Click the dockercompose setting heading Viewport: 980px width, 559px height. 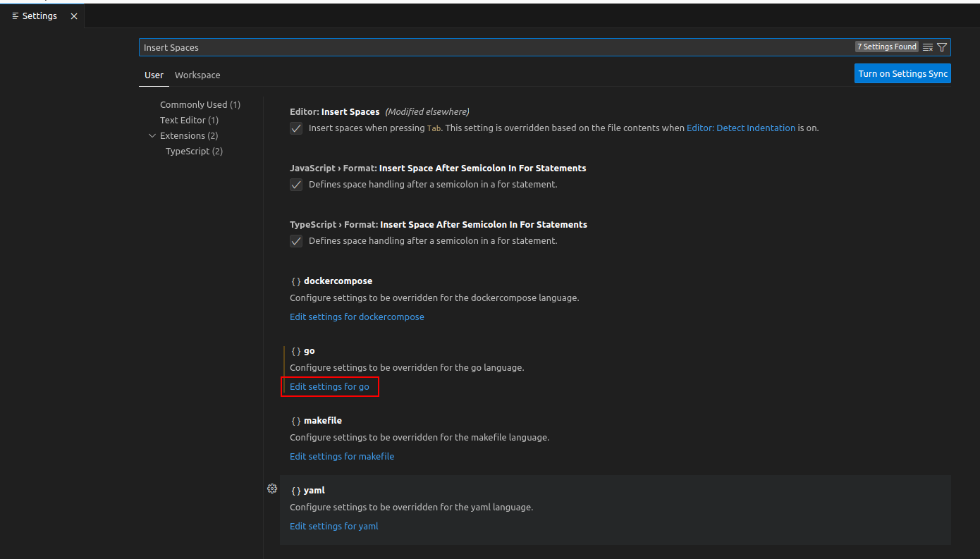338,281
